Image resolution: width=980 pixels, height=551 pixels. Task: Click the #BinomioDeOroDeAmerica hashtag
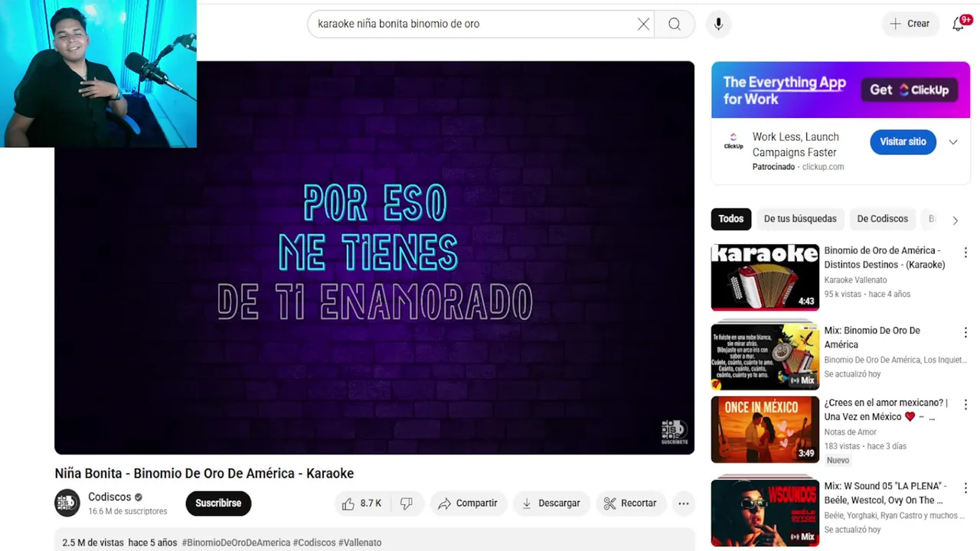236,543
